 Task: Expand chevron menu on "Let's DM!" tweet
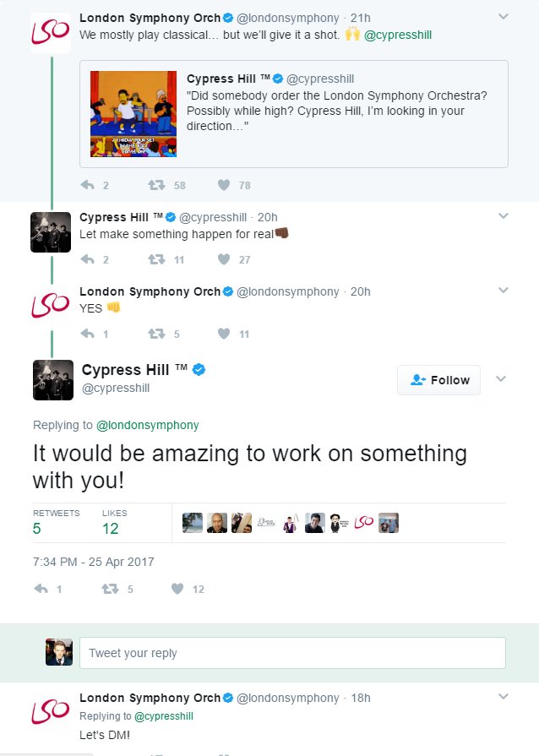(x=504, y=697)
